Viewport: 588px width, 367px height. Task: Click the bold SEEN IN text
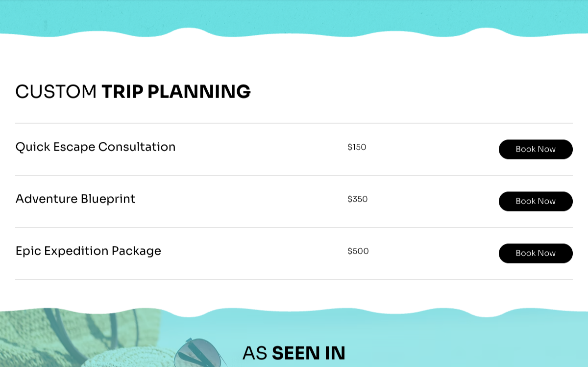[x=309, y=353]
